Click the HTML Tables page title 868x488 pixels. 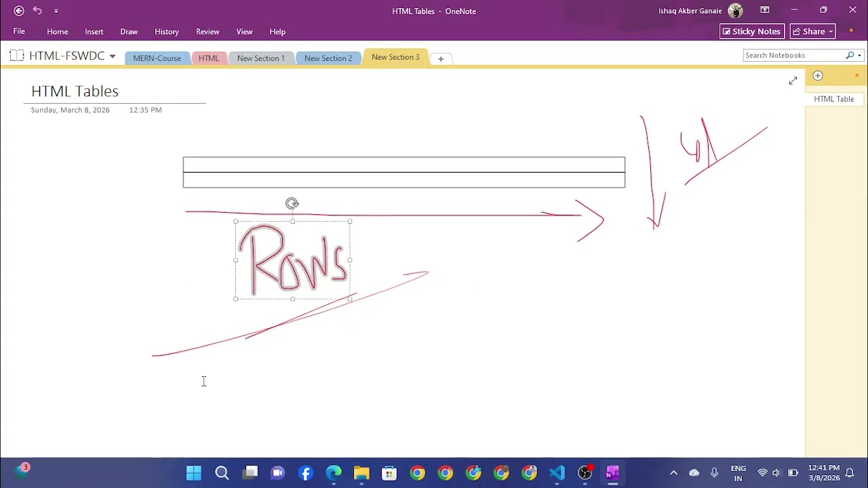pos(75,91)
